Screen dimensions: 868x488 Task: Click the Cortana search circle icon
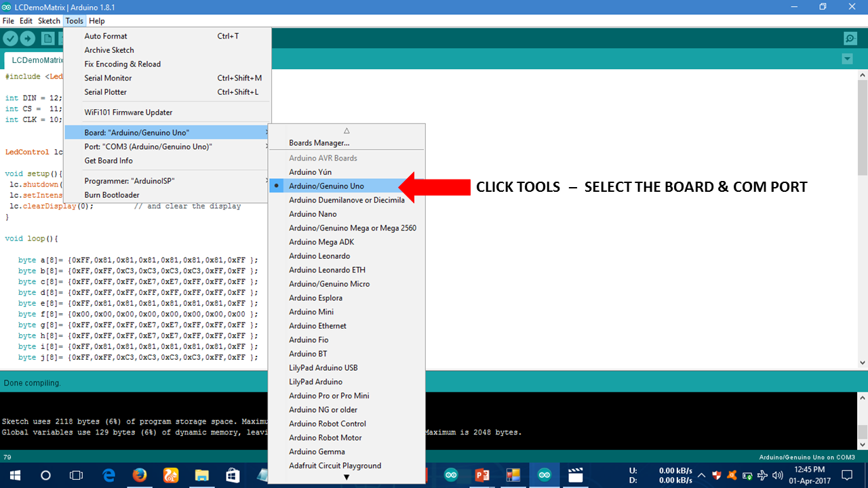tap(45, 475)
